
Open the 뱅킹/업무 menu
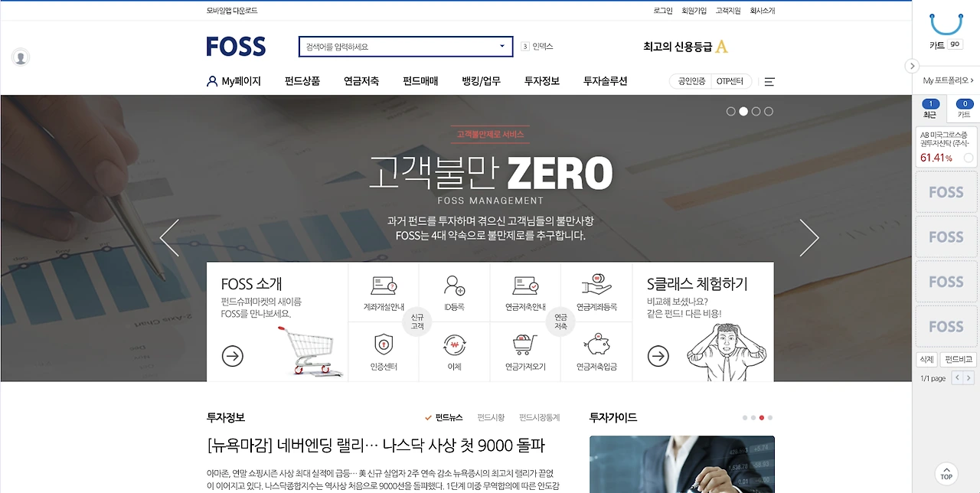coord(481,81)
